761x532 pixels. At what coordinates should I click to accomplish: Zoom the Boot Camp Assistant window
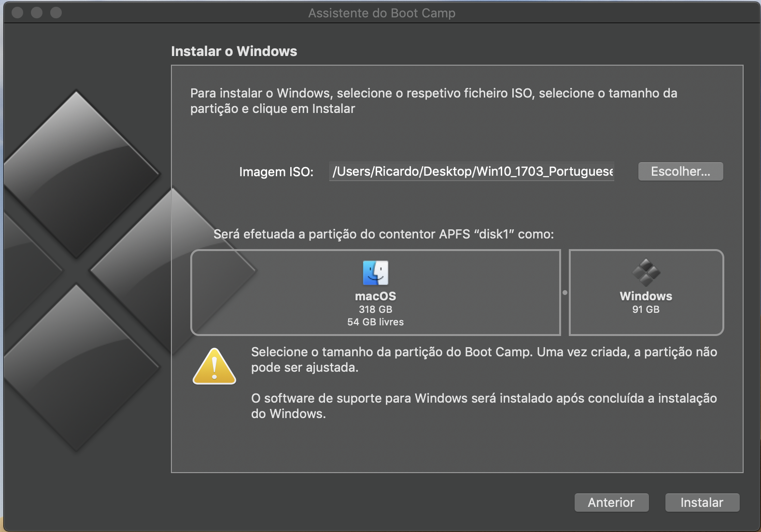tap(56, 13)
